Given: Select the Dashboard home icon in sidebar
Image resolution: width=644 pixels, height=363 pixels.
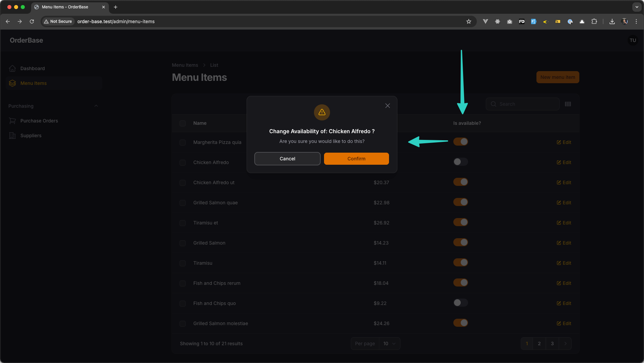Looking at the screenshot, I should (12, 68).
